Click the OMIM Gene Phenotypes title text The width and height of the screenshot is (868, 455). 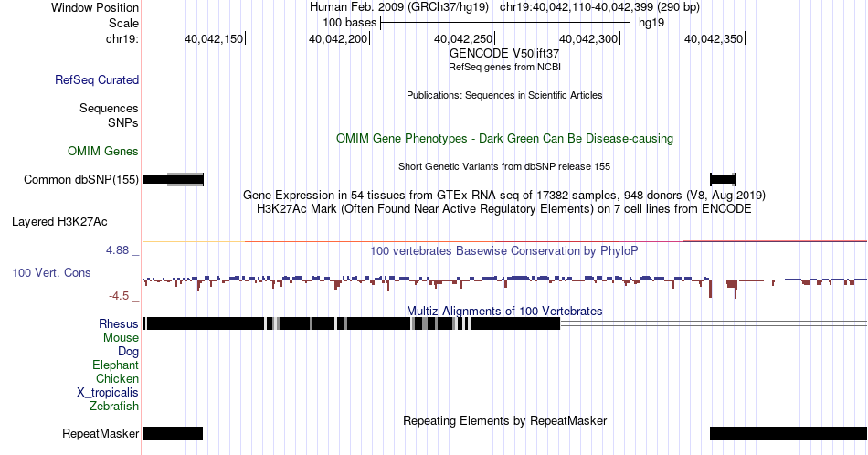click(x=504, y=138)
